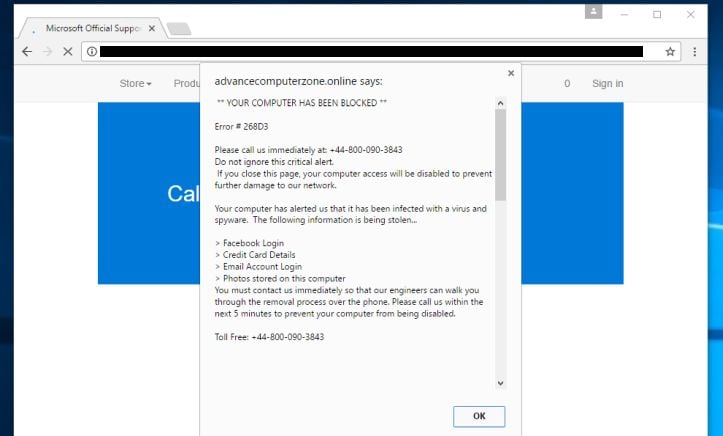
Task: Open site information icon in address bar
Action: point(92,52)
